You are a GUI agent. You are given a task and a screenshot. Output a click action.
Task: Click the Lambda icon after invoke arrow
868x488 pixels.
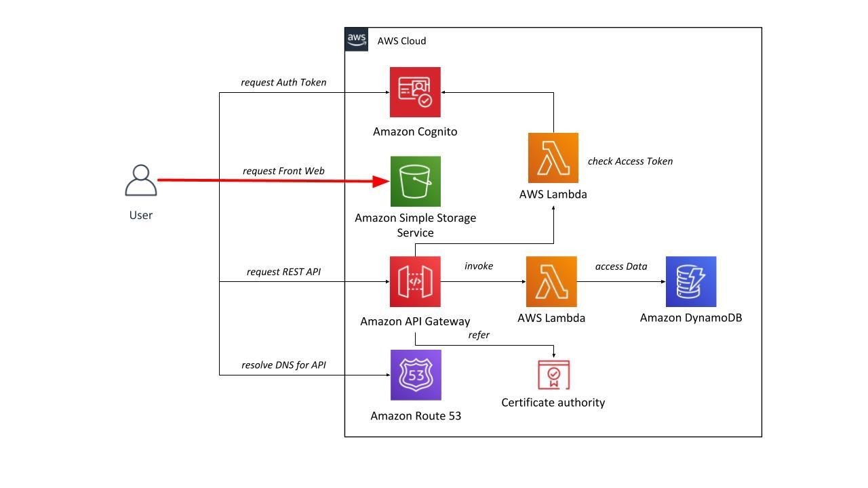point(551,281)
